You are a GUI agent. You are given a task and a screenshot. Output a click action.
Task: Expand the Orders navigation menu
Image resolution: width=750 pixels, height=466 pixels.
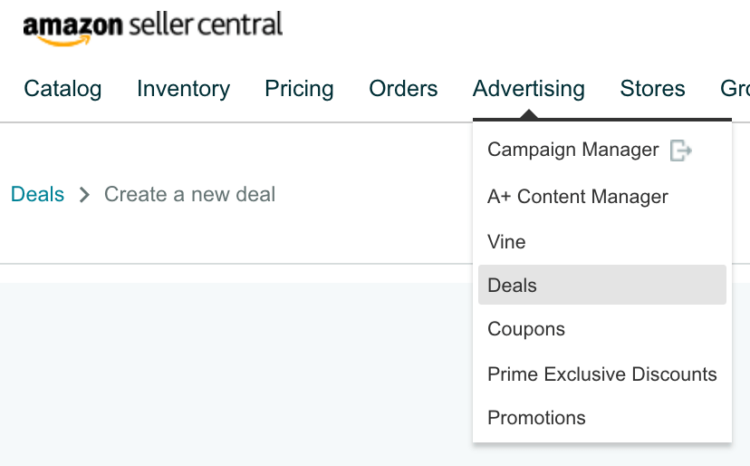(x=403, y=89)
